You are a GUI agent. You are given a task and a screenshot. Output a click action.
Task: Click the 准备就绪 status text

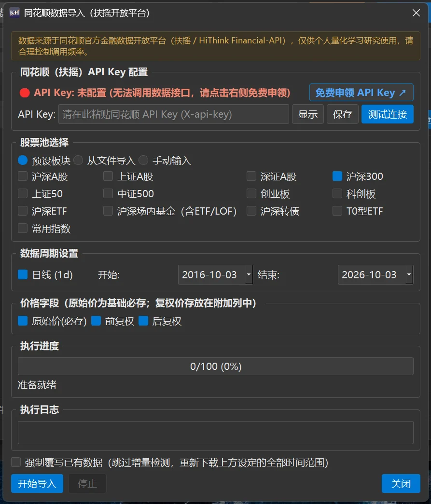pyautogui.click(x=37, y=385)
